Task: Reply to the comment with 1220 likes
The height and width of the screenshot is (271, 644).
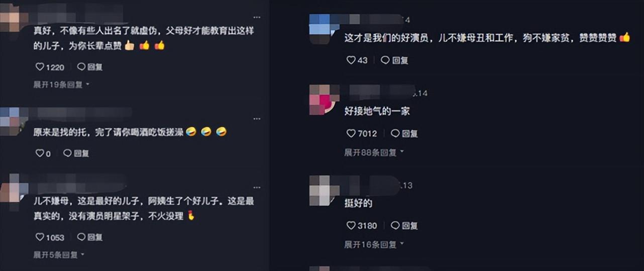Action: coord(90,67)
